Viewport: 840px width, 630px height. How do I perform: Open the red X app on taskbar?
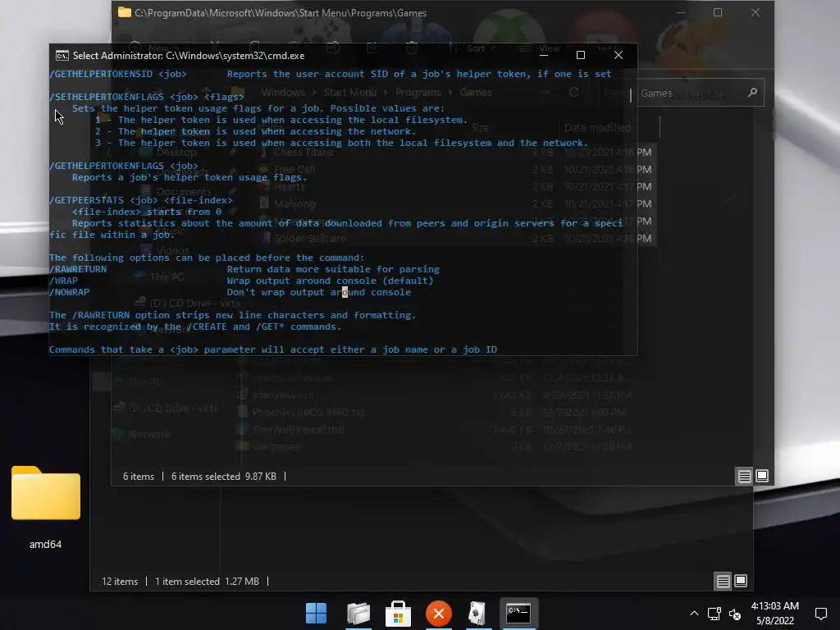click(x=439, y=614)
